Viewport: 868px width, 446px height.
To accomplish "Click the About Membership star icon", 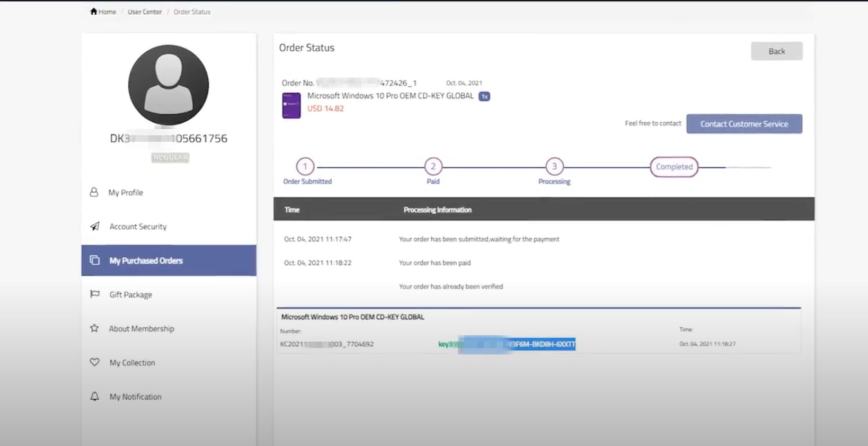I will pos(94,328).
